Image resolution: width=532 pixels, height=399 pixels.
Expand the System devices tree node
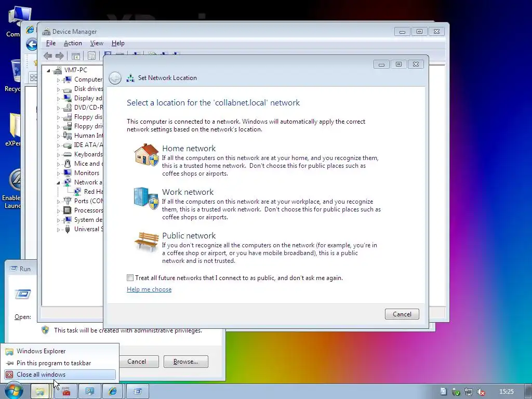[x=58, y=220]
